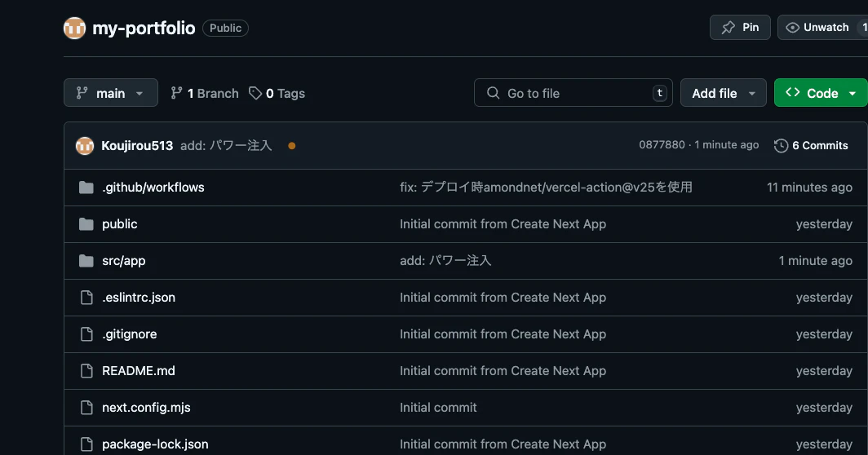Open the next.config.mjs file

pyautogui.click(x=146, y=408)
